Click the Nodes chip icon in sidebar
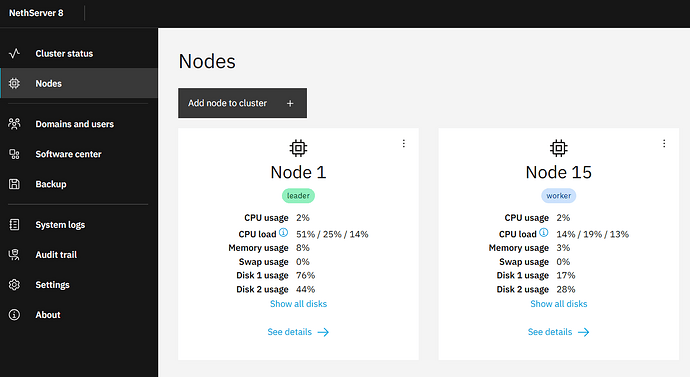This screenshot has width=690, height=377. (14, 83)
